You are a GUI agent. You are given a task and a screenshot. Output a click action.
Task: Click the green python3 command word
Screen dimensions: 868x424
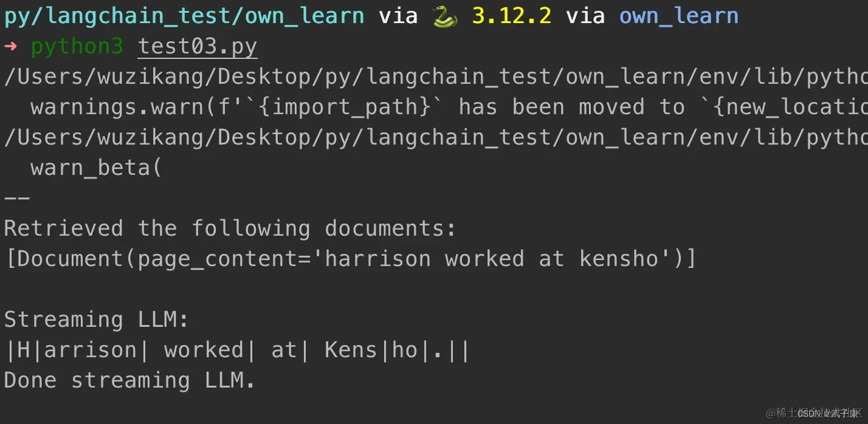[x=77, y=47]
